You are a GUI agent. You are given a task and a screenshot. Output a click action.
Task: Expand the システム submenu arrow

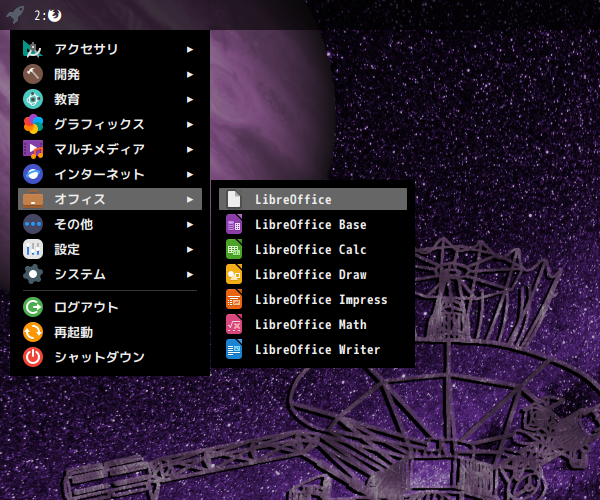(x=190, y=275)
